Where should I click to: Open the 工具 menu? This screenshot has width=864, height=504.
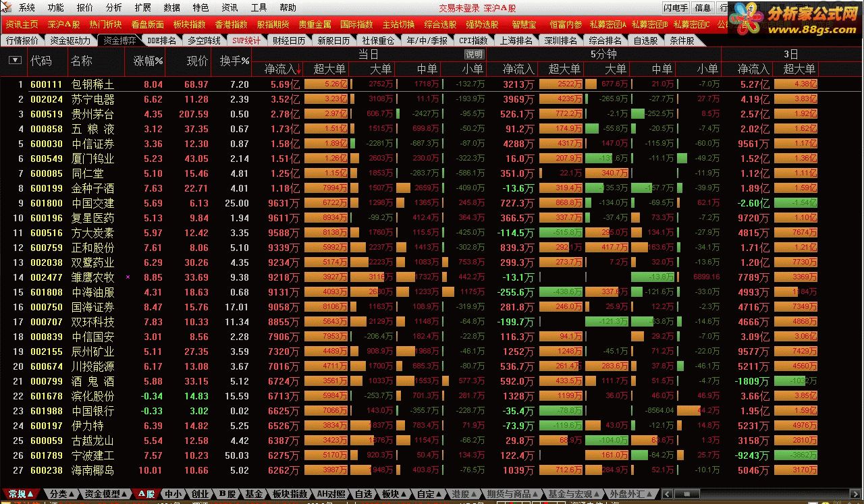pyautogui.click(x=259, y=7)
